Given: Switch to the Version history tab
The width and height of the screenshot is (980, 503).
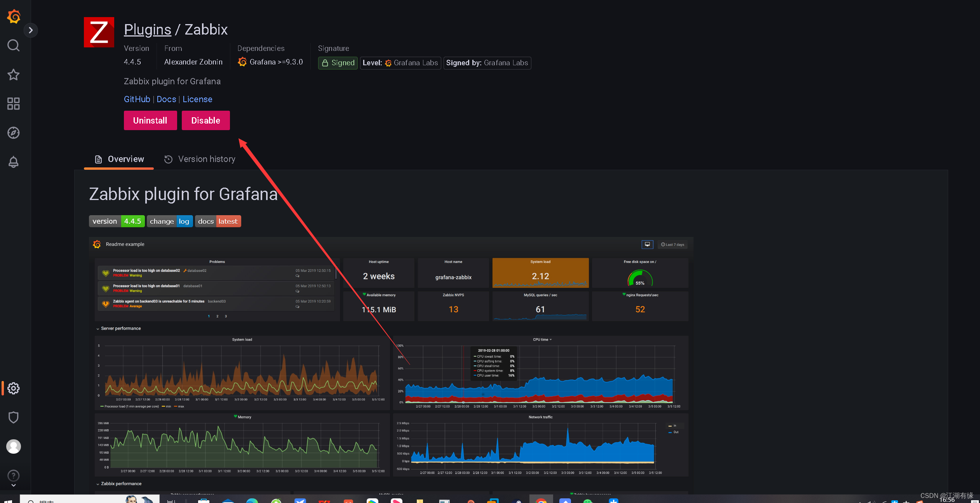Looking at the screenshot, I should [x=200, y=159].
